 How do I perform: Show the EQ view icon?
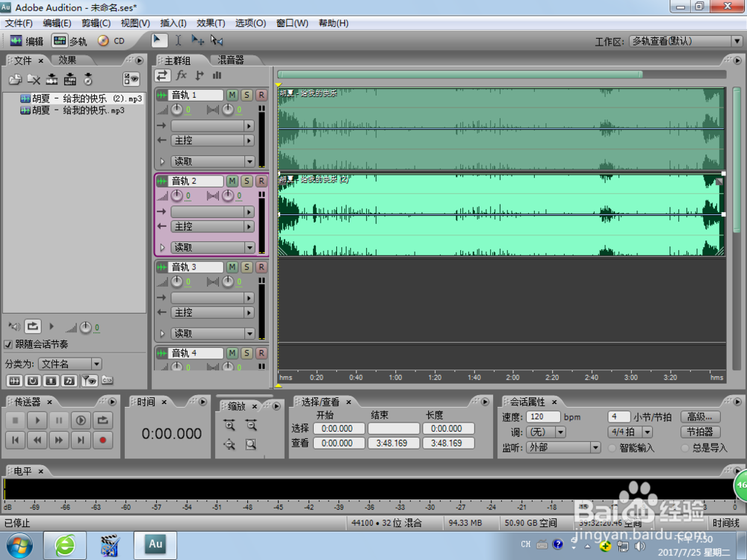[217, 75]
